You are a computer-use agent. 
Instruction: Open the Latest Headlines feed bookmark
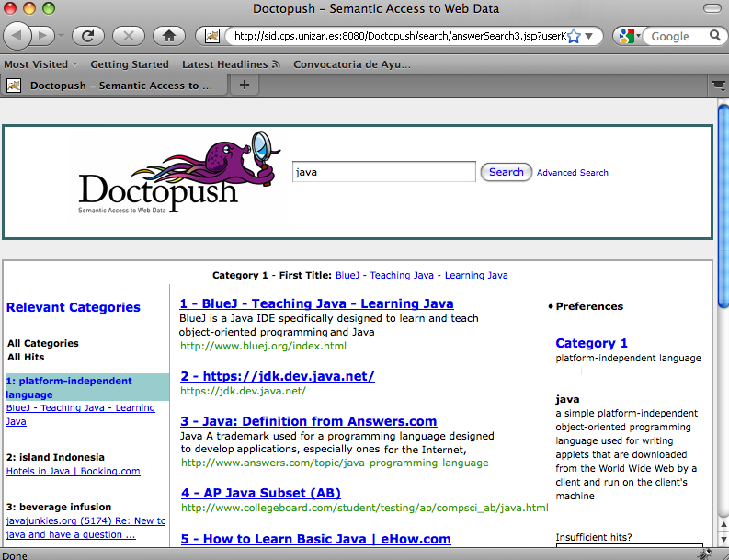pos(231,64)
